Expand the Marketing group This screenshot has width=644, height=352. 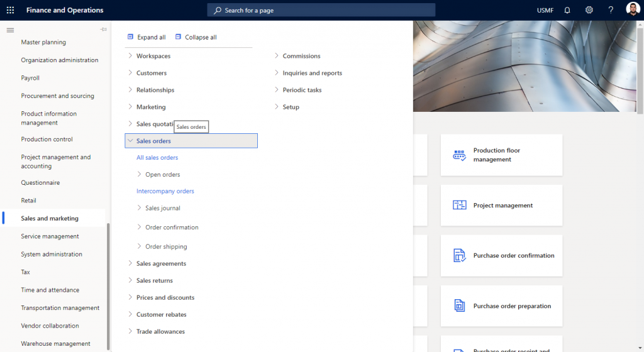tap(130, 107)
